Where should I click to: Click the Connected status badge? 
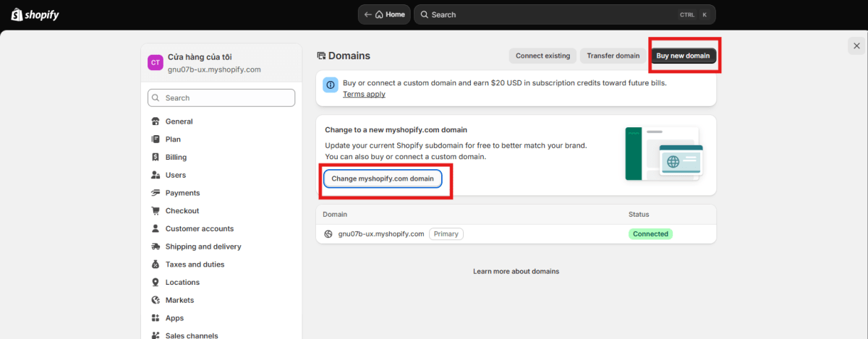pos(650,234)
